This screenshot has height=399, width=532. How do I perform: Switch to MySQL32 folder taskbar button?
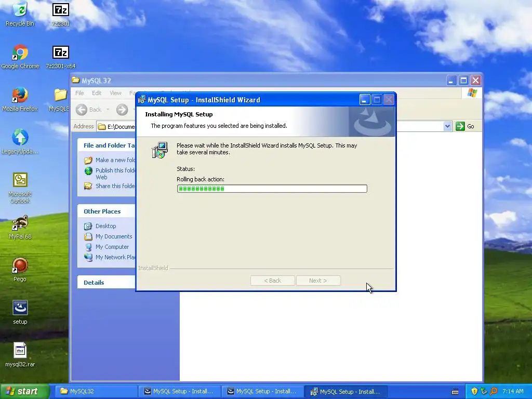click(x=96, y=392)
